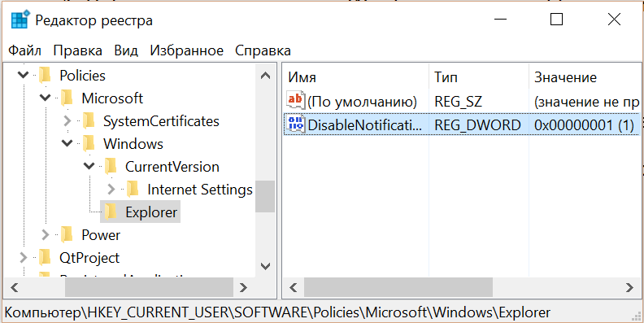Click tree pane scroll down arrow
Viewport: 644px width, 323px height.
point(265,266)
